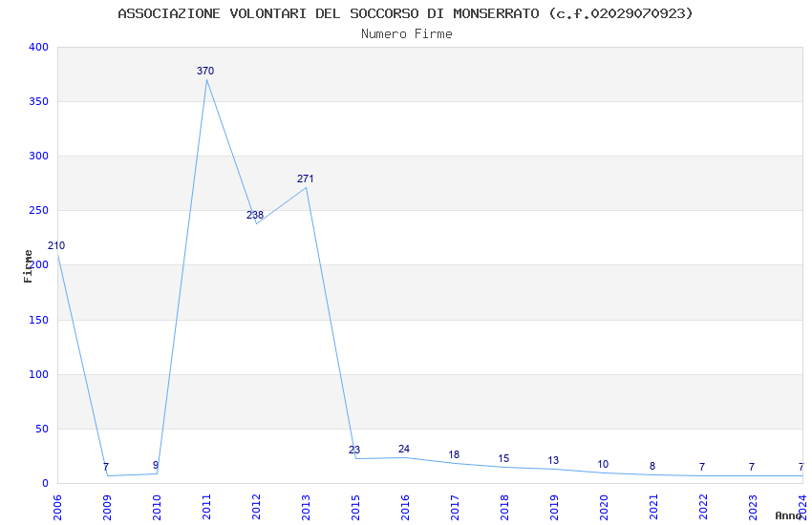Select x-axis year label 2009

[107, 508]
